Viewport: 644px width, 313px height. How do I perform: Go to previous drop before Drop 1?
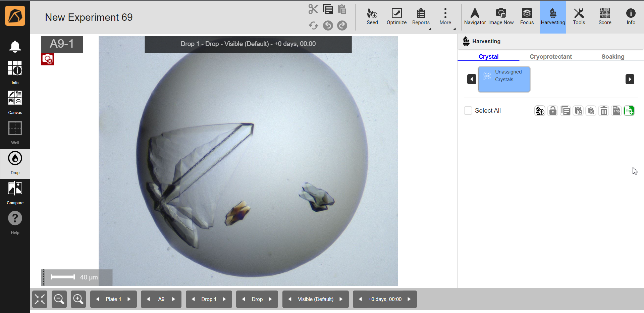(193, 299)
